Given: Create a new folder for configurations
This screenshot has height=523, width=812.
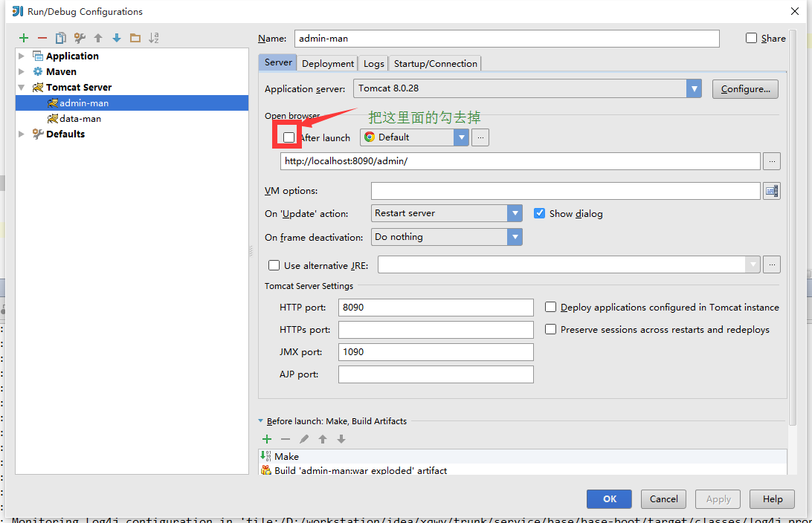Looking at the screenshot, I should [x=135, y=38].
